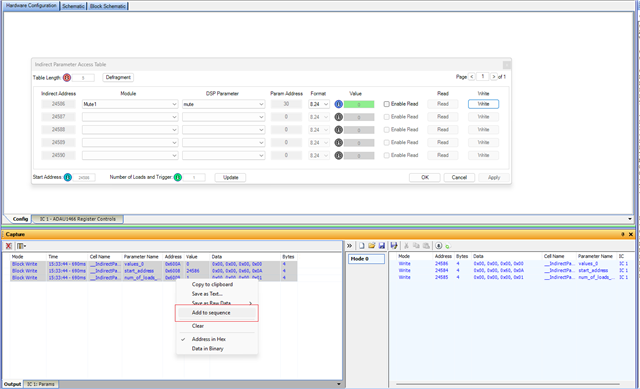The image size is (640, 389).
Task: Click the open sequence folder icon
Action: pyautogui.click(x=371, y=246)
